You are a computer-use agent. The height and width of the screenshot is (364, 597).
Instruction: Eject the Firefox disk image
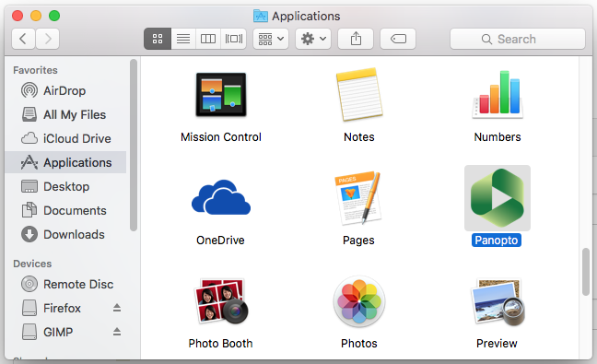[x=117, y=308]
